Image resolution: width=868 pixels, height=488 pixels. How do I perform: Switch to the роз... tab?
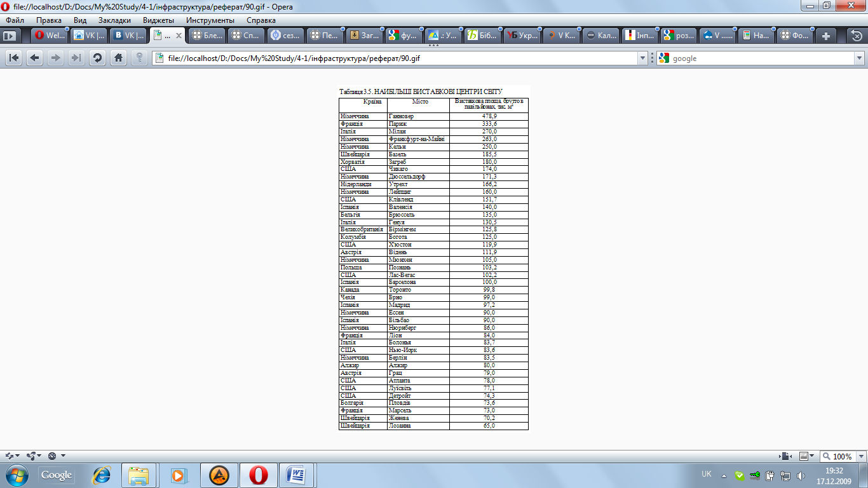[x=679, y=36]
